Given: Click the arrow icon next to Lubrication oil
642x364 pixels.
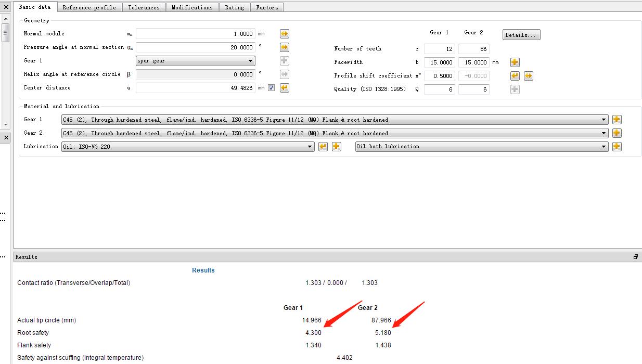Looking at the screenshot, I should pyautogui.click(x=323, y=147).
